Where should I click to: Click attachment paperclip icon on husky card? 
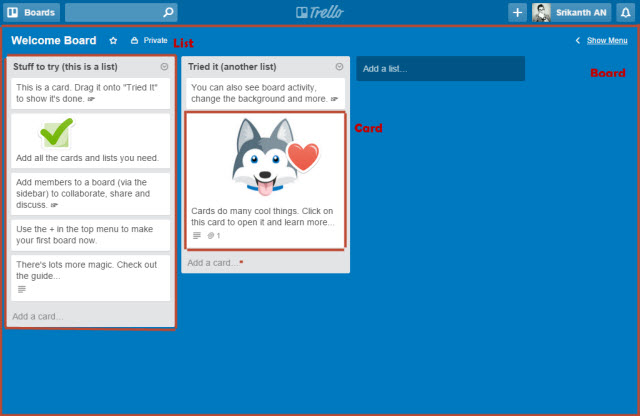click(x=211, y=236)
